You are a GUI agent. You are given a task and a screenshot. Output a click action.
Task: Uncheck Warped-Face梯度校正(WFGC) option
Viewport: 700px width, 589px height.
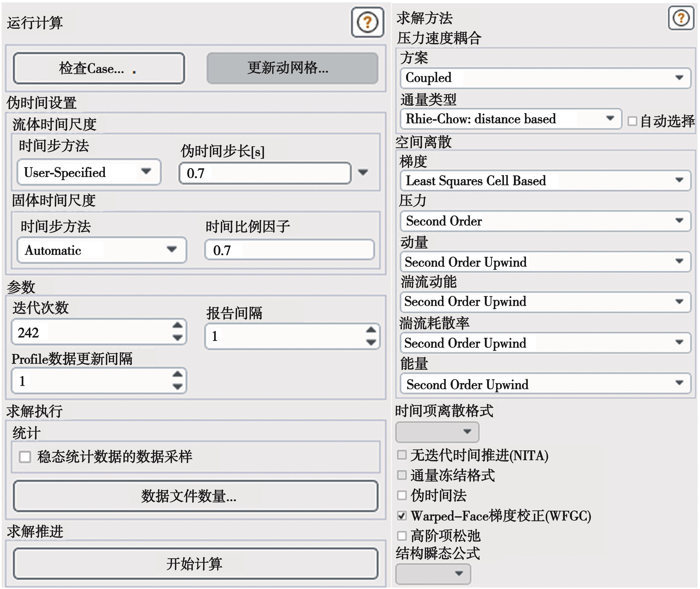tap(402, 516)
